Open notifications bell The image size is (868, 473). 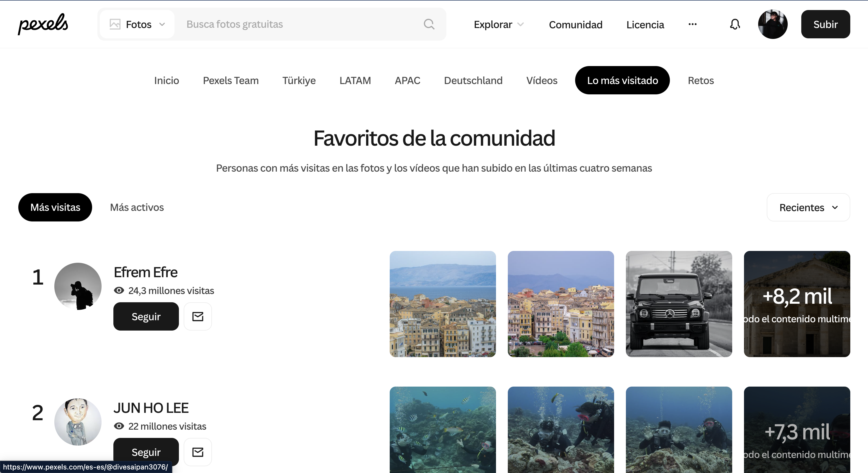pyautogui.click(x=735, y=24)
